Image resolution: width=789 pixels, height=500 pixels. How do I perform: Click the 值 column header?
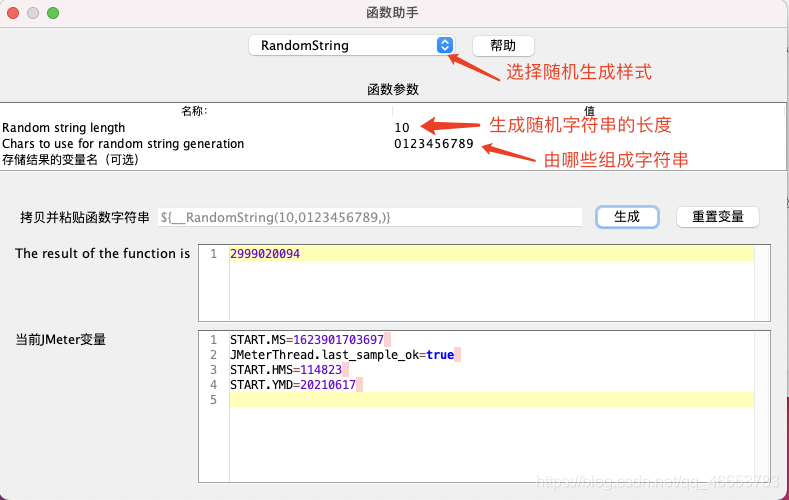point(589,111)
